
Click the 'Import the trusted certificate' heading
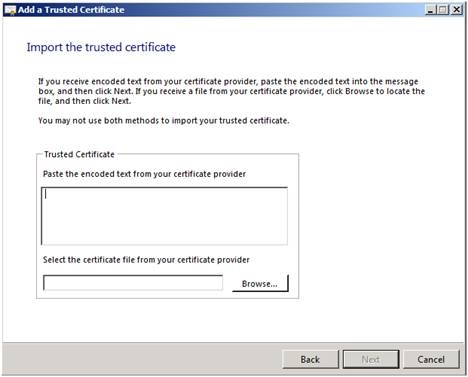pos(101,47)
